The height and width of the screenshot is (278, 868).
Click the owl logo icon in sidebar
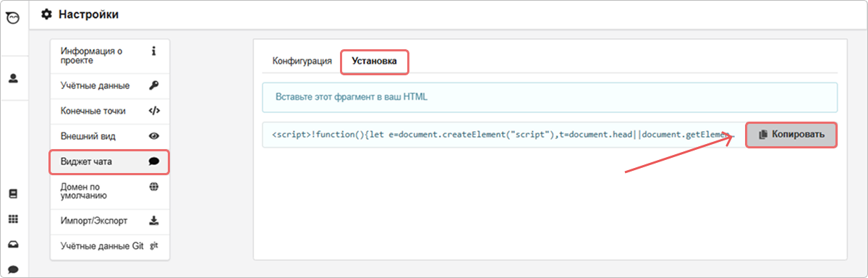click(x=12, y=19)
